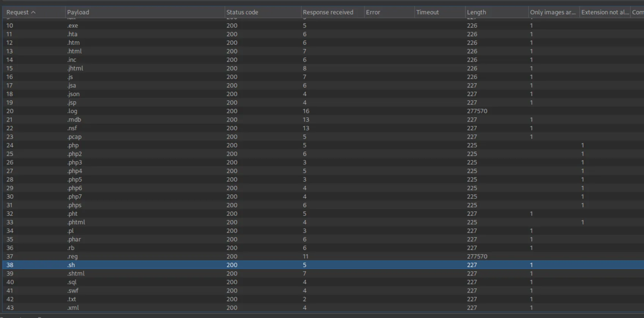Image resolution: width=644 pixels, height=318 pixels.
Task: Click extension-not-allowed value in .php row
Action: tap(583, 145)
